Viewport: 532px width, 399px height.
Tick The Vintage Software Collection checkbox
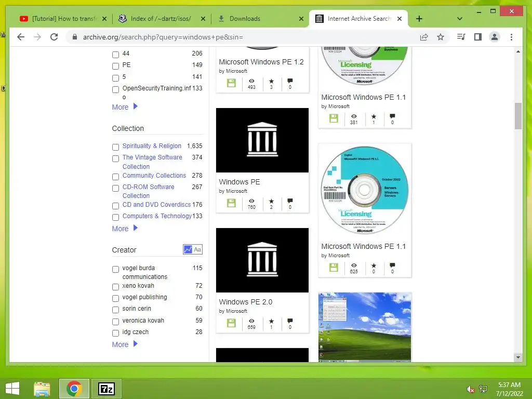115,158
